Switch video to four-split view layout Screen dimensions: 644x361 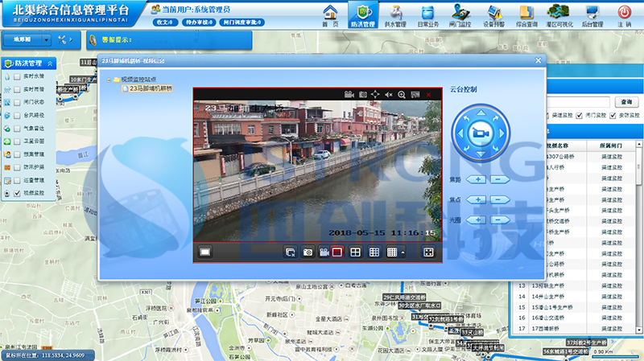pos(354,252)
